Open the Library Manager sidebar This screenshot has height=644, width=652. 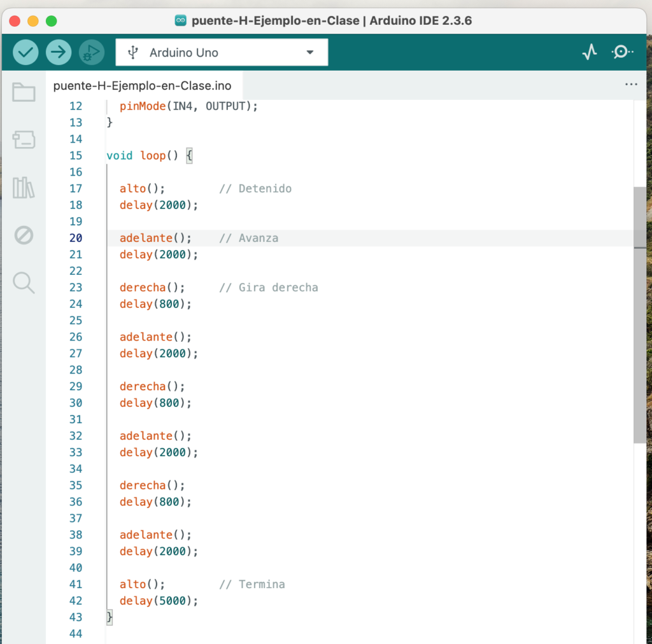[24, 188]
